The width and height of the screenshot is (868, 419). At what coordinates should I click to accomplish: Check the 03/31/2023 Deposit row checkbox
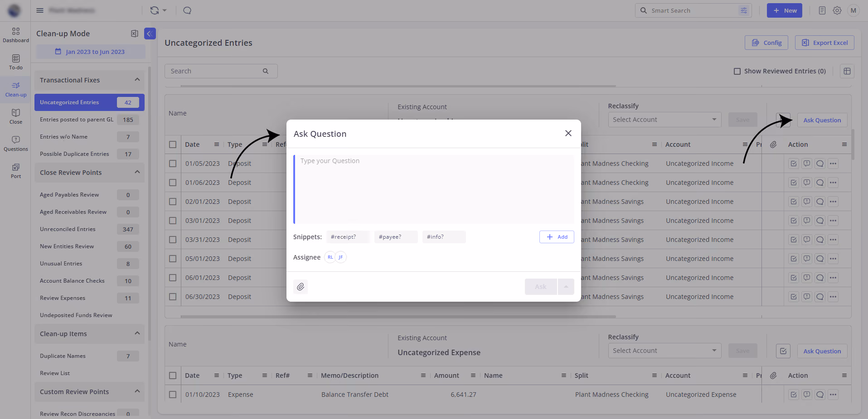pos(173,240)
